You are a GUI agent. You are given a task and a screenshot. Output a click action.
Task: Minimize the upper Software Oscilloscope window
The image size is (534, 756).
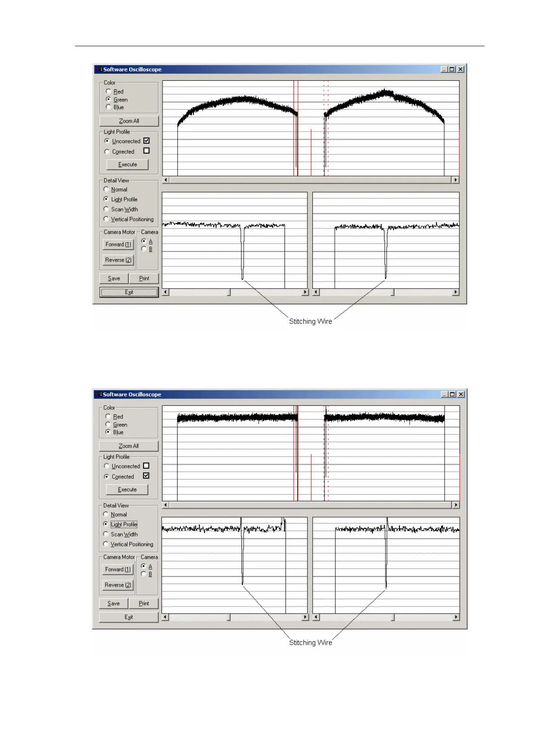444,69
